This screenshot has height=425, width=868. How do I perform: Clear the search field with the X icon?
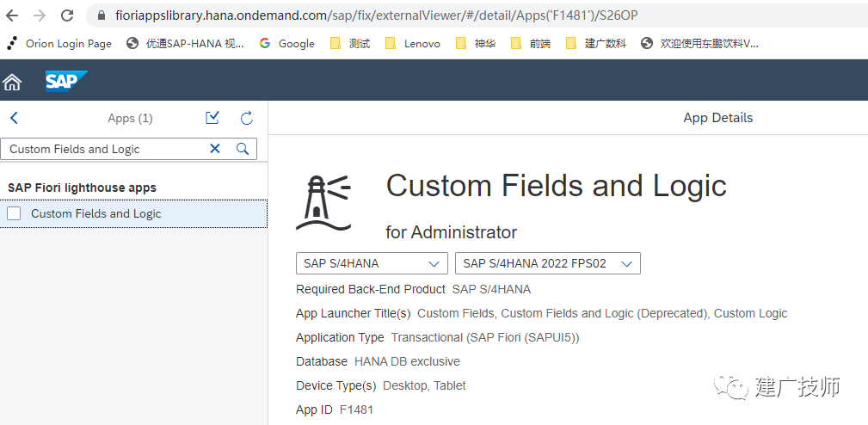click(x=215, y=148)
